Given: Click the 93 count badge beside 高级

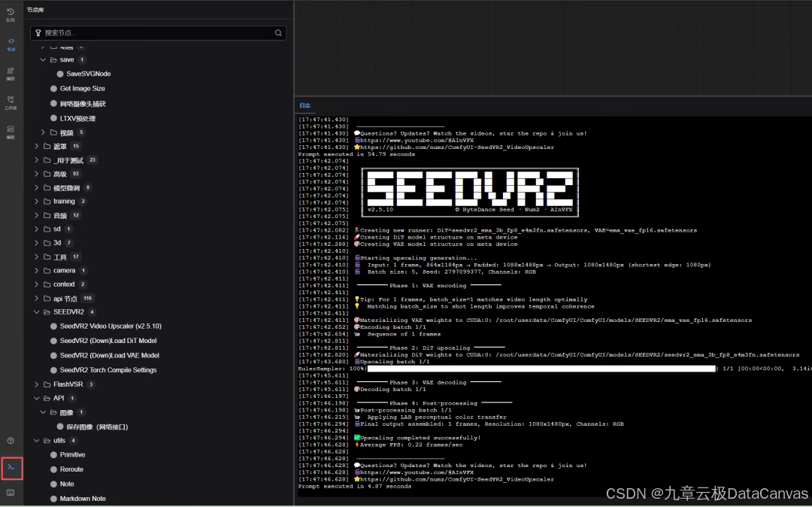Looking at the screenshot, I should 76,174.
